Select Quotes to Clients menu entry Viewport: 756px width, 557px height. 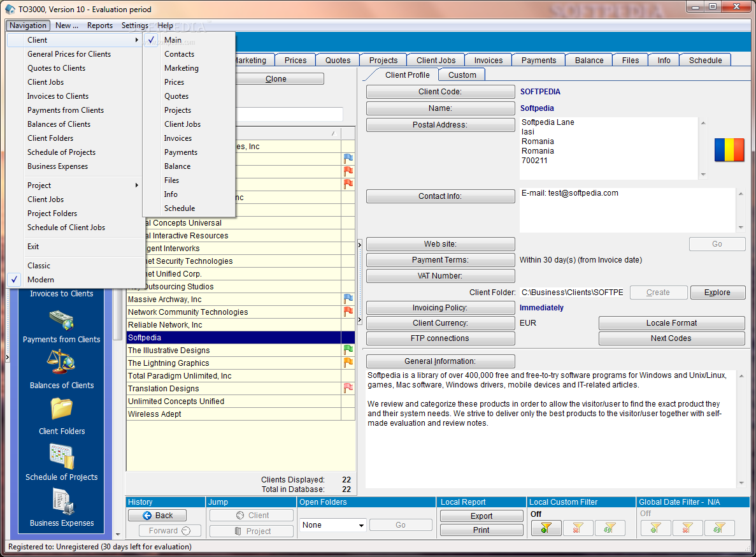click(x=57, y=68)
